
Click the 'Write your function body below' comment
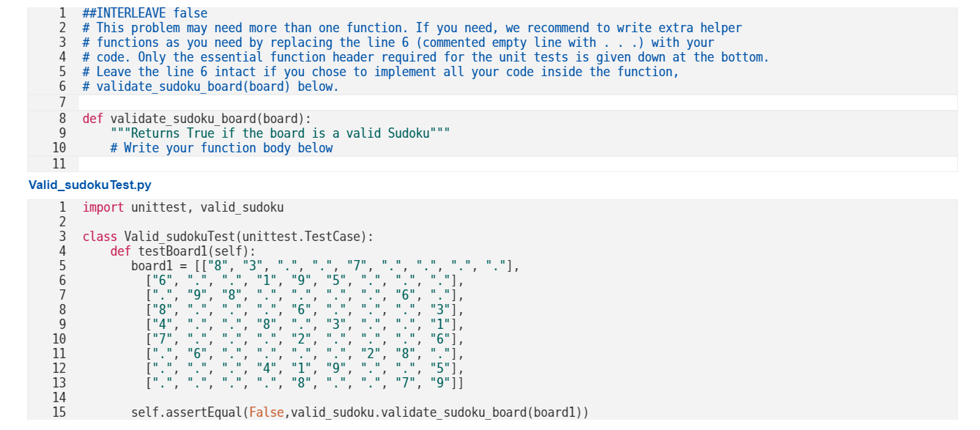point(222,148)
